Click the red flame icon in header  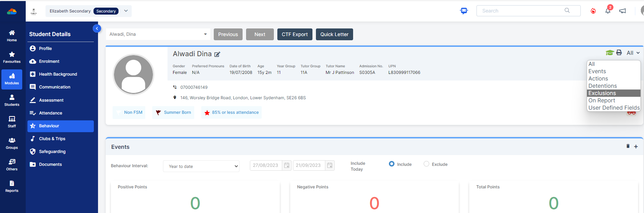point(593,11)
